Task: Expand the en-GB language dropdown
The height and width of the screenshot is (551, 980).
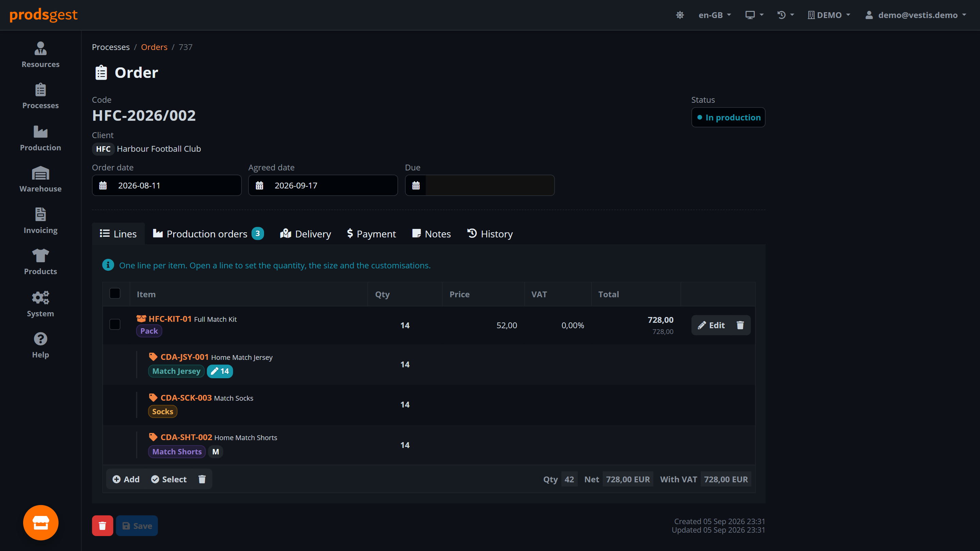Action: click(x=715, y=15)
